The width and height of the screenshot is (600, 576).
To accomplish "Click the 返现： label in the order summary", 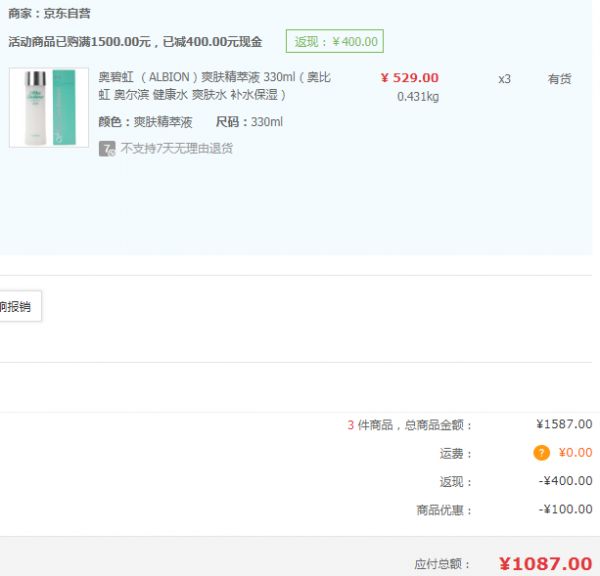I will [455, 482].
